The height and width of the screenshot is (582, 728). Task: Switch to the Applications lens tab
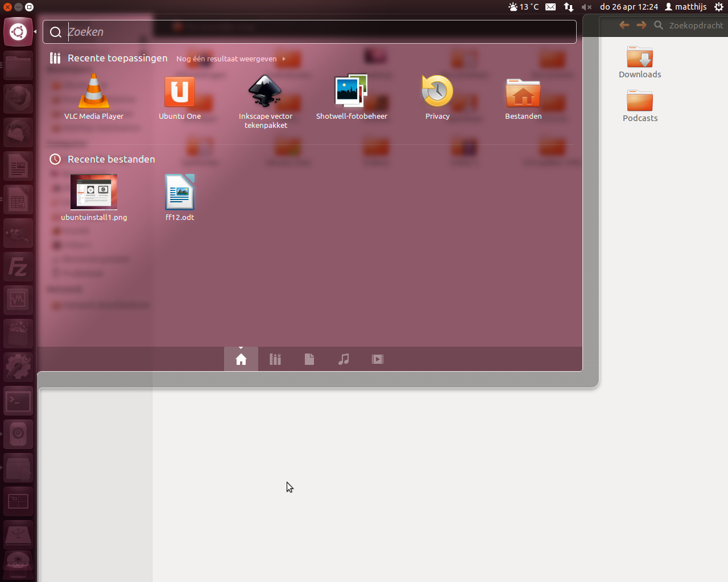point(275,359)
